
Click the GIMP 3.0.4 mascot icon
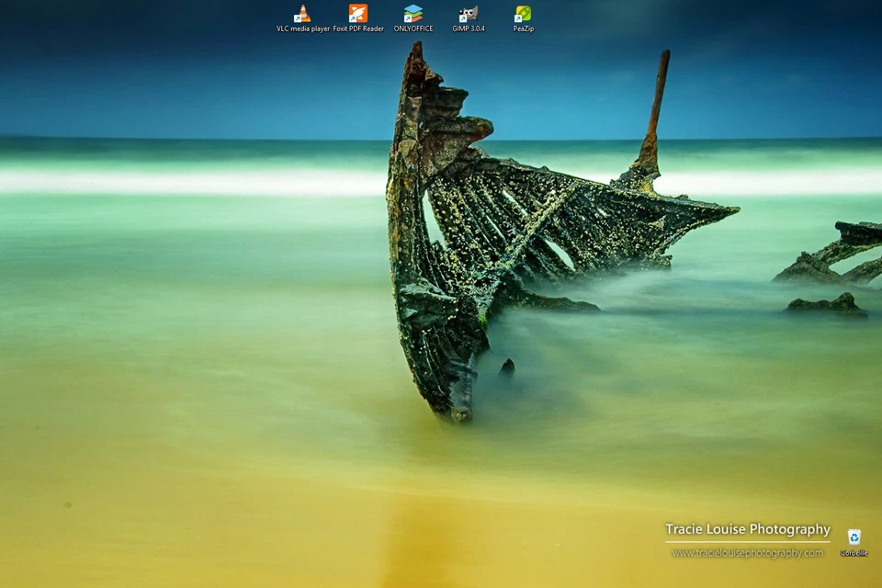[x=469, y=14]
